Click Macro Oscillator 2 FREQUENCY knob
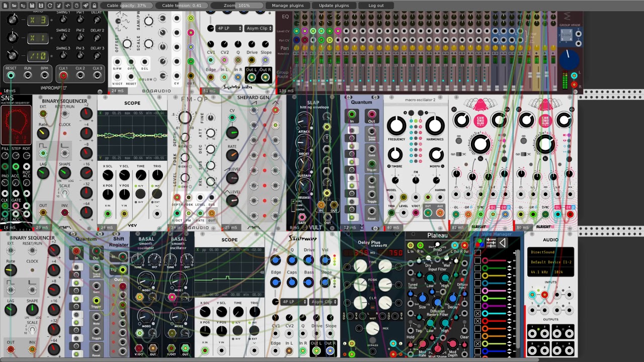This screenshot has height=362, width=644. point(396,125)
